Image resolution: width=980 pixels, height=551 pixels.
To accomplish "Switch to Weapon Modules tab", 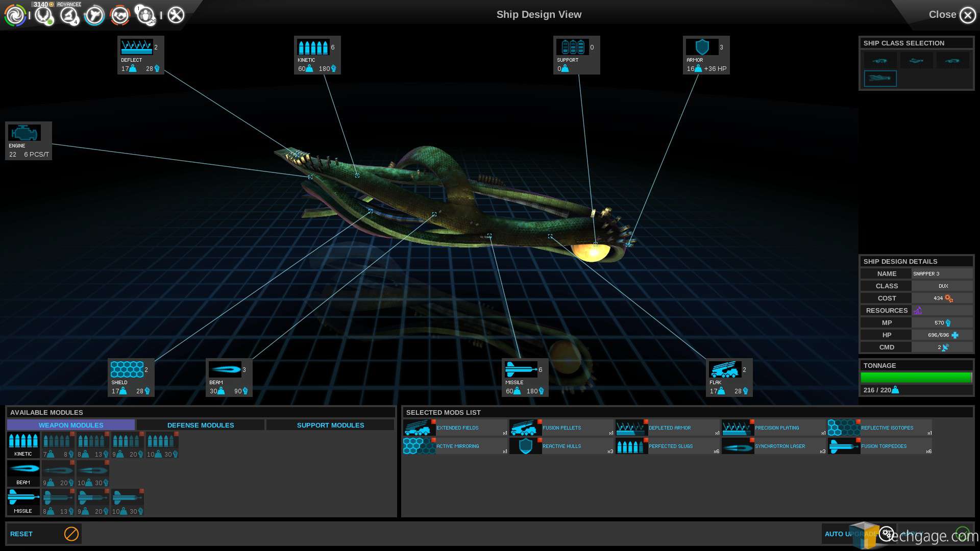I will (x=71, y=425).
